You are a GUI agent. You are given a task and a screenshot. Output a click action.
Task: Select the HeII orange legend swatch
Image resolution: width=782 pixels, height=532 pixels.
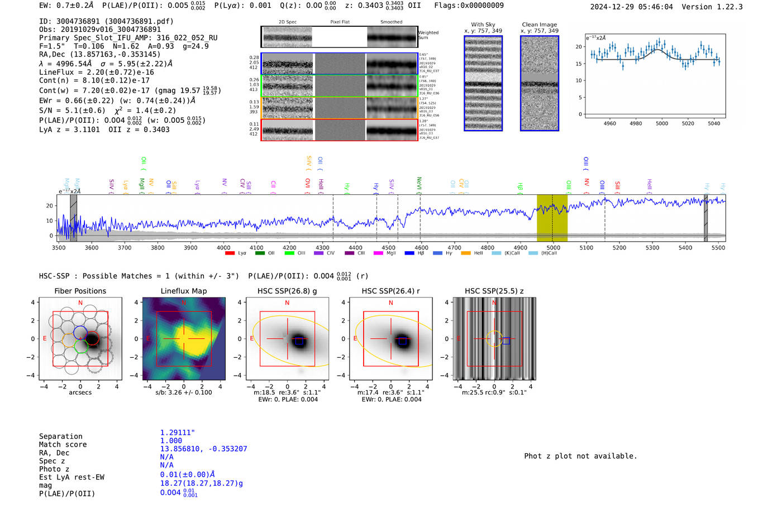pos(466,253)
